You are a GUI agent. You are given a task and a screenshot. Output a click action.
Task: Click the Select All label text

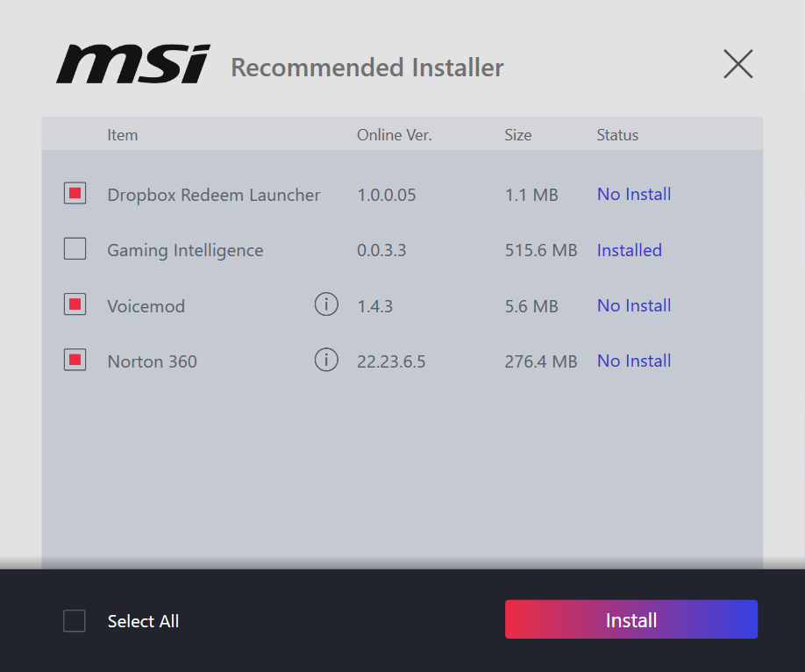click(x=143, y=621)
